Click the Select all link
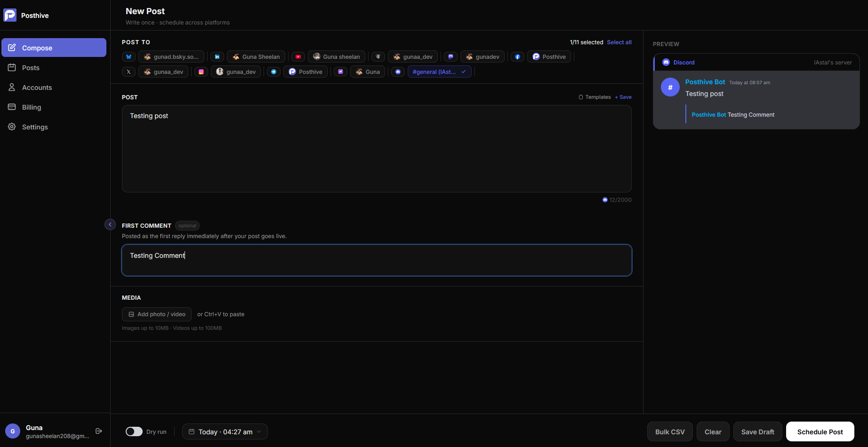The image size is (868, 447). coord(619,42)
